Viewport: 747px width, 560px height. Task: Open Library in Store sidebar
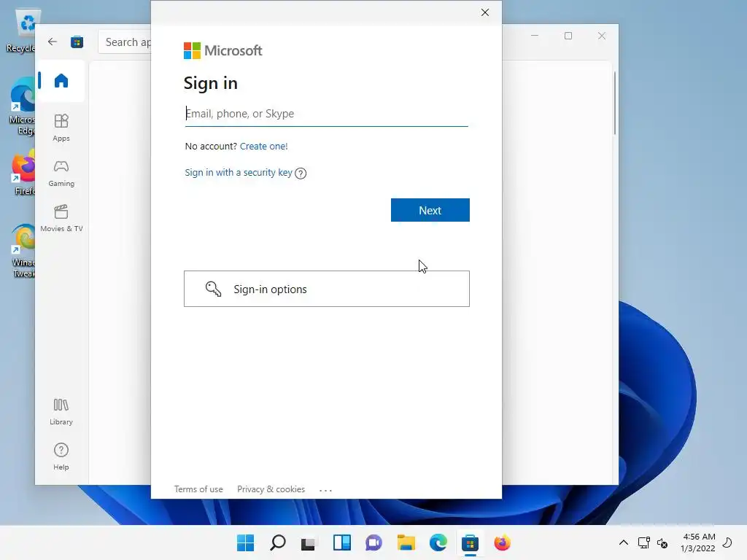(61, 412)
